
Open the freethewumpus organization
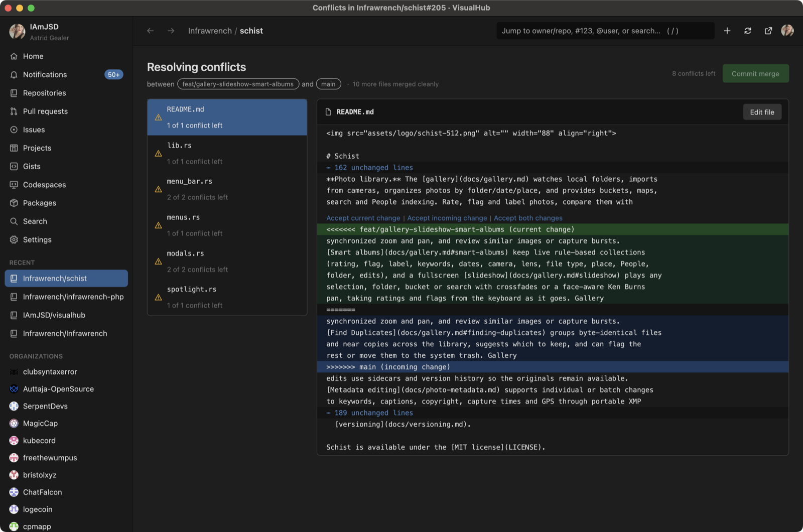point(66,458)
